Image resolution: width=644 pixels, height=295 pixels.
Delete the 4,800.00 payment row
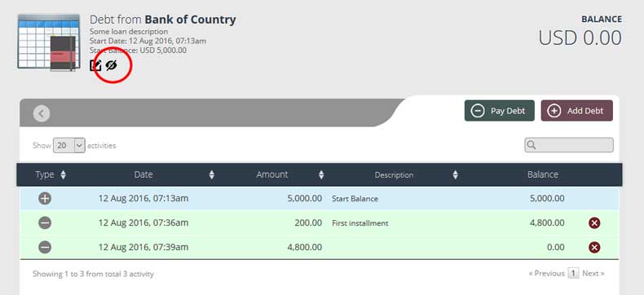click(594, 248)
